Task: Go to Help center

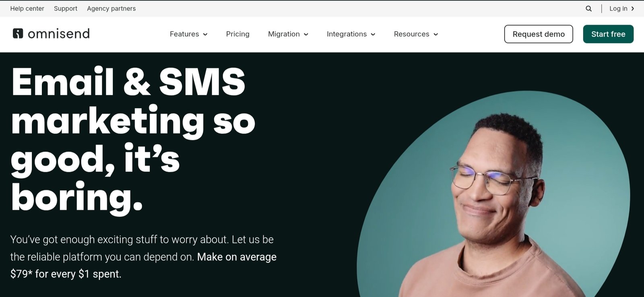Action: point(27,8)
